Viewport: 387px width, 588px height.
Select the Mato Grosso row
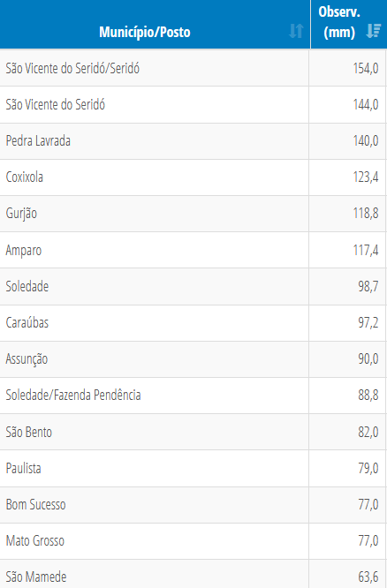pyautogui.click(x=193, y=540)
